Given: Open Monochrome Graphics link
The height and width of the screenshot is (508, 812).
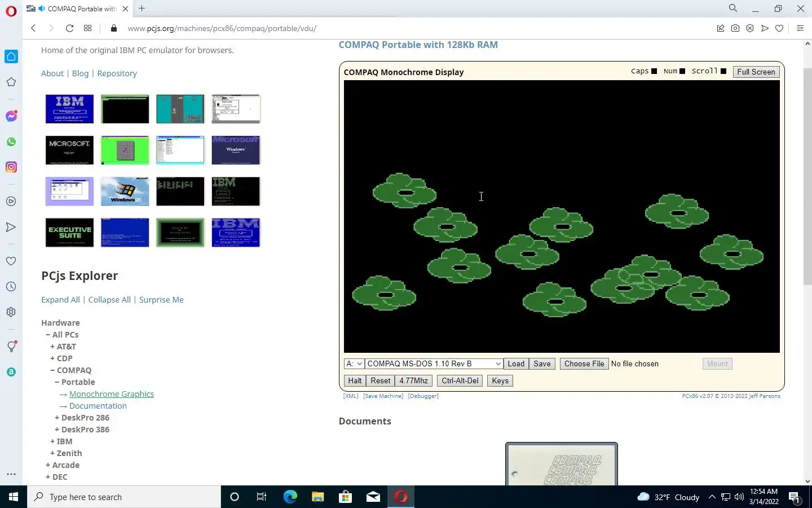Looking at the screenshot, I should click(x=112, y=394).
